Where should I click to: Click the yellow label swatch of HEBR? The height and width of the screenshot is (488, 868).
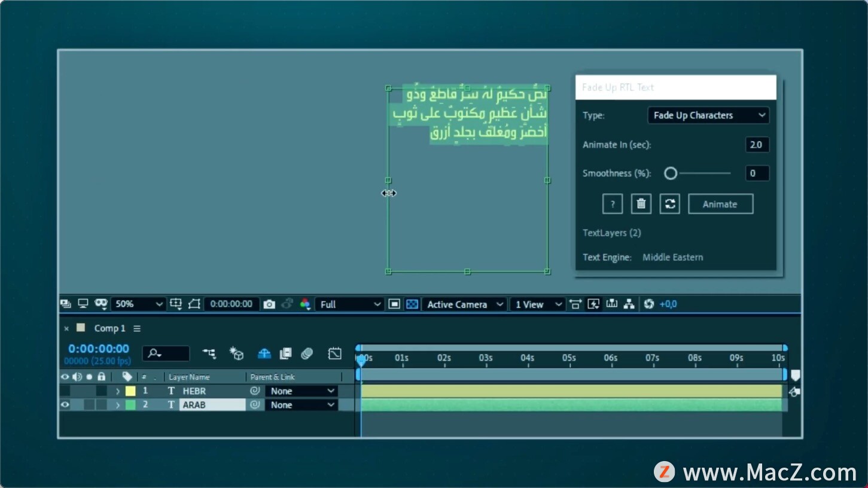click(x=130, y=391)
